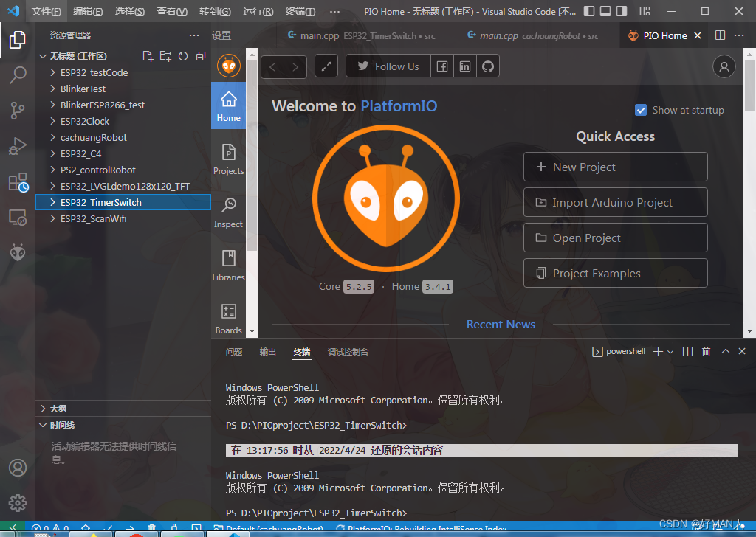Open the 终端(T) menu
The height and width of the screenshot is (537, 756).
300,11
